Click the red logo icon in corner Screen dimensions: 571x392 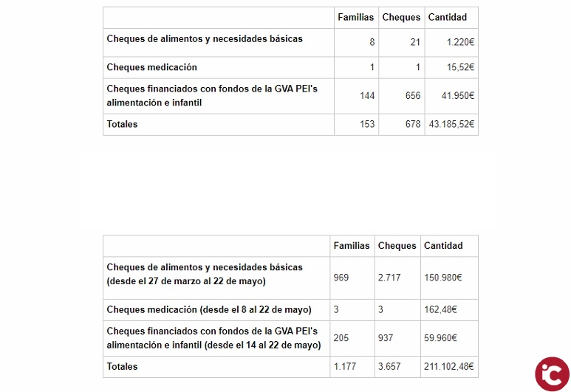(552, 374)
